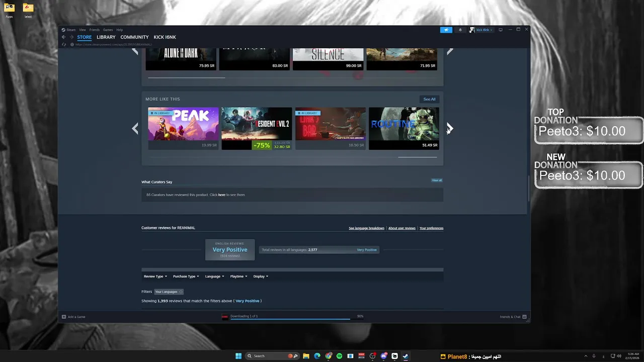
Task: Open File Explorer from taskbar
Action: point(306,356)
